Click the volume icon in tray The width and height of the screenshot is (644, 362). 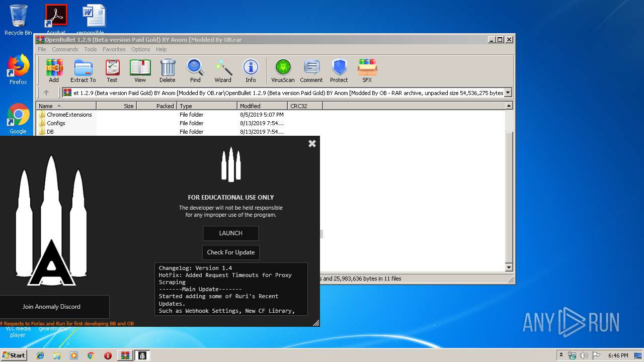584,355
